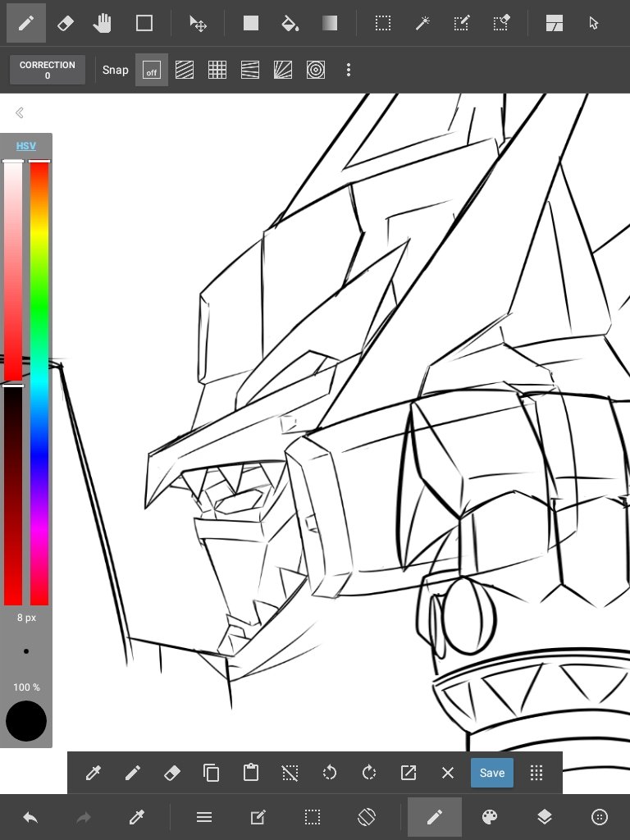Select the Eraser tool in top toolbar
Screen dimensions: 630x840
(65, 23)
